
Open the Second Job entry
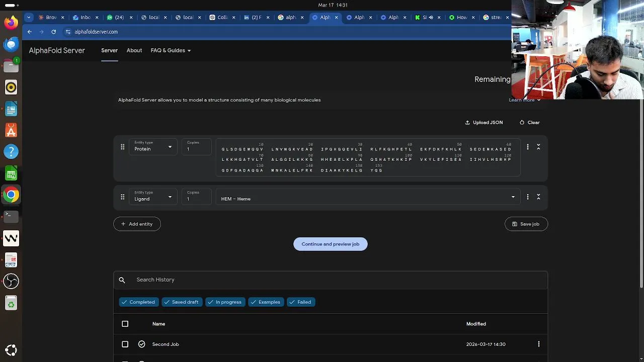tap(166, 344)
